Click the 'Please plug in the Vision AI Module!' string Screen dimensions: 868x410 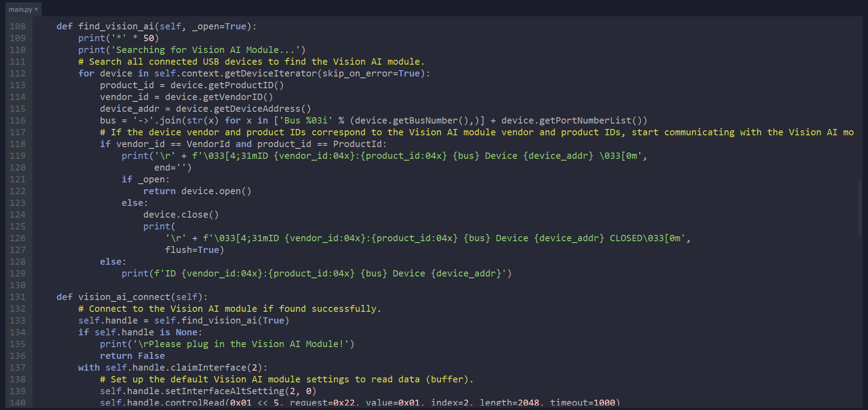[243, 344]
